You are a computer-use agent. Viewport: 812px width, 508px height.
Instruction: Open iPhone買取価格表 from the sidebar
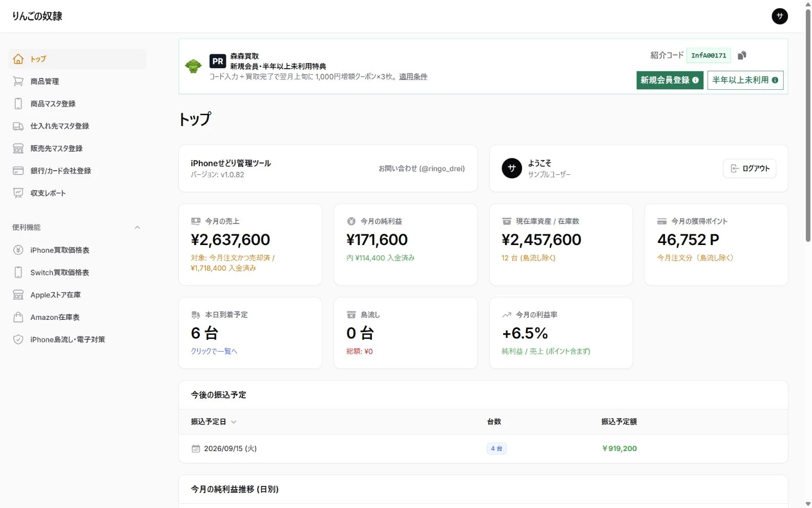point(77,250)
